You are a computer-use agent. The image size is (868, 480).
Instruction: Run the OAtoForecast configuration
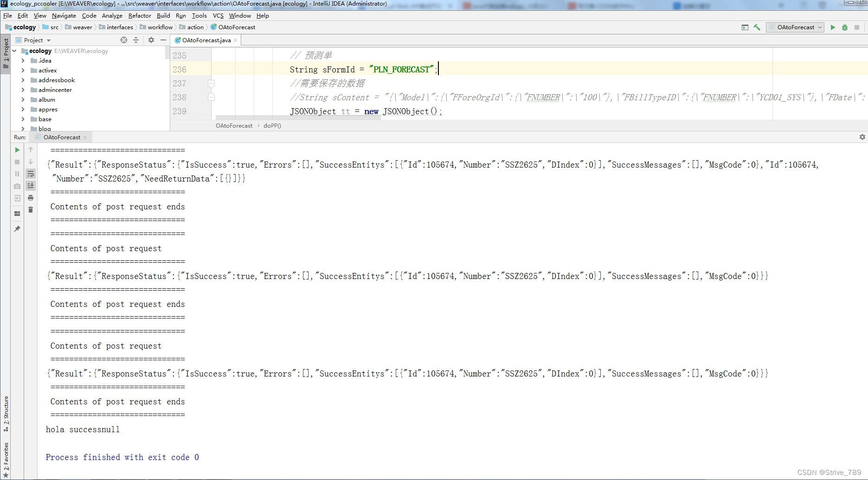[832, 27]
